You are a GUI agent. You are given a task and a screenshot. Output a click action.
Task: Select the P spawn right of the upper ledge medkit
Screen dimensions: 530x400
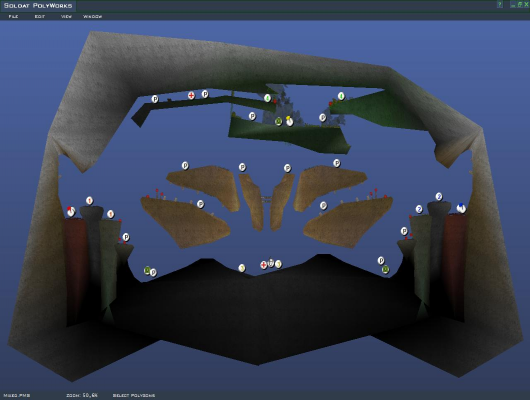pyautogui.click(x=205, y=94)
